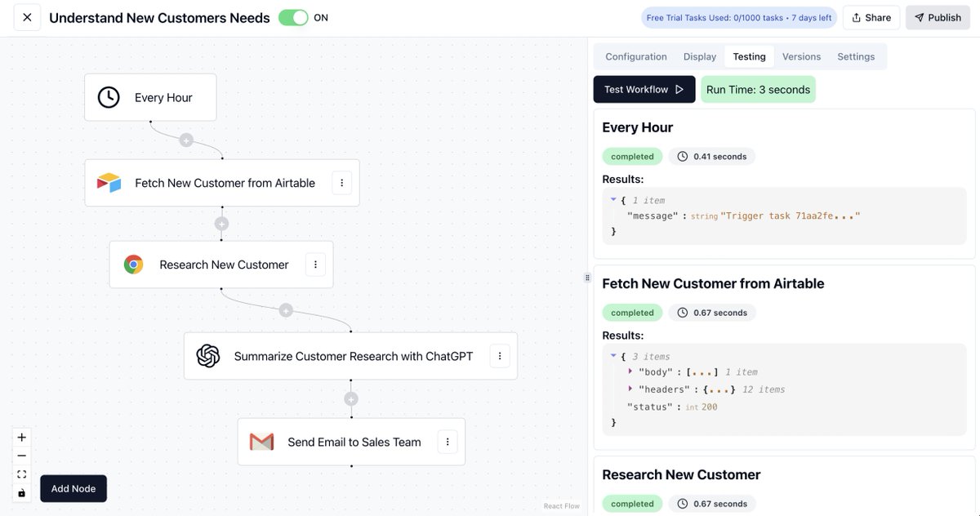Click the Share button
The height and width of the screenshot is (516, 980).
871,17
